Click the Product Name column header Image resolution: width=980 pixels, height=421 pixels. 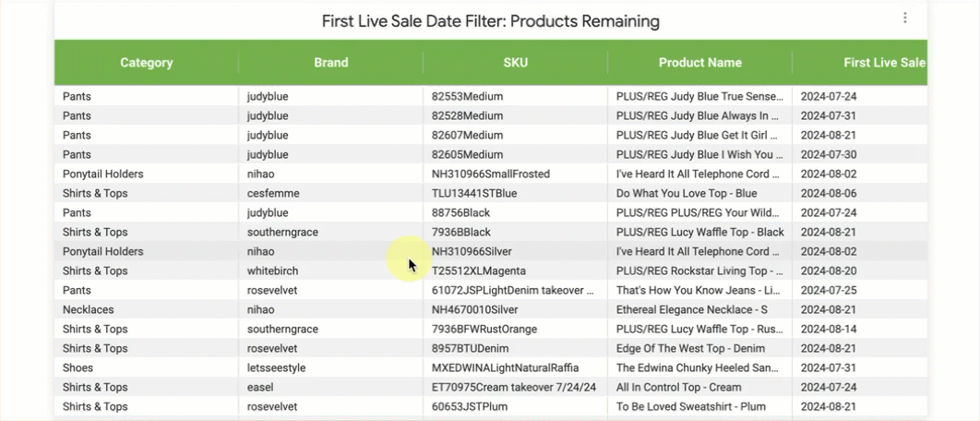[x=699, y=63]
